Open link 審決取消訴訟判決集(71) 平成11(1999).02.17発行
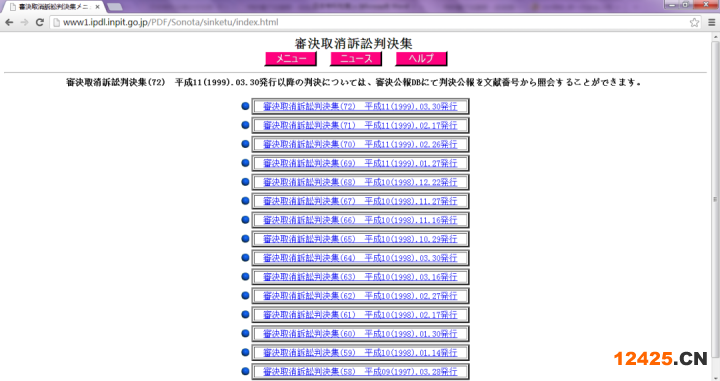 pos(360,125)
